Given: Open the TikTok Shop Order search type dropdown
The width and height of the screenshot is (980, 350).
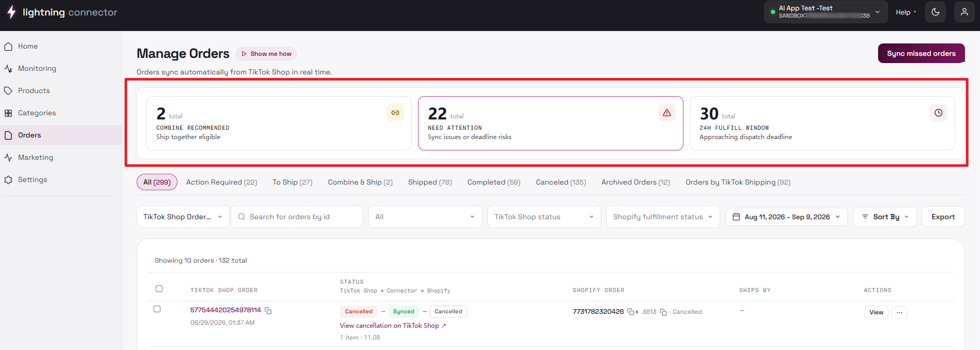Looking at the screenshot, I should (183, 217).
